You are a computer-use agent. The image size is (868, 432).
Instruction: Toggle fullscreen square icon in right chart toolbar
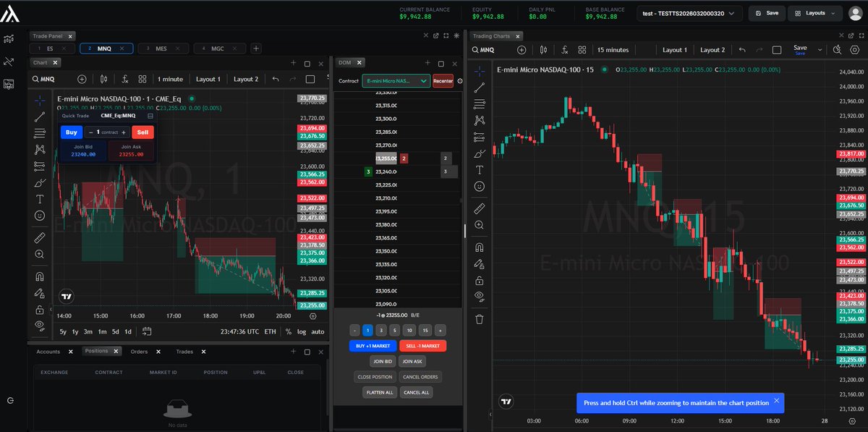click(x=777, y=50)
